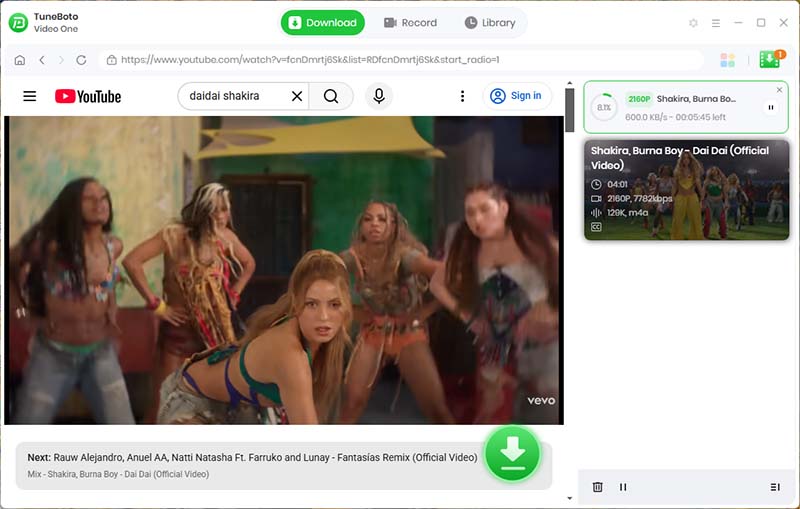Click the video quality camera icon
Image resolution: width=800 pixels, height=509 pixels.
coord(596,198)
